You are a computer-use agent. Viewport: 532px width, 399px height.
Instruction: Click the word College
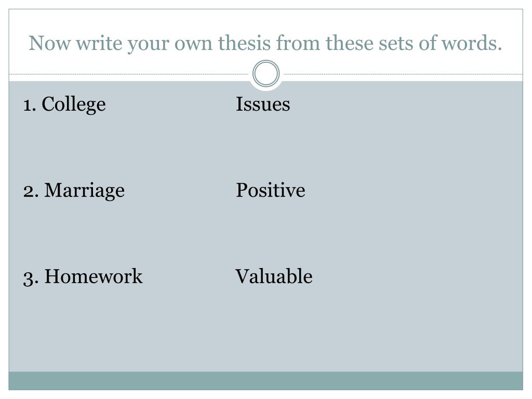[x=74, y=104]
